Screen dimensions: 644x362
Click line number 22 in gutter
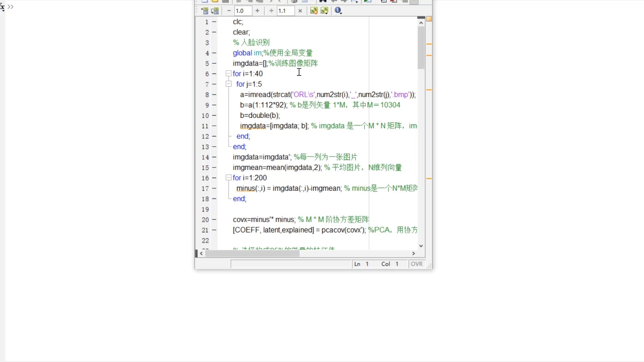[x=205, y=240]
